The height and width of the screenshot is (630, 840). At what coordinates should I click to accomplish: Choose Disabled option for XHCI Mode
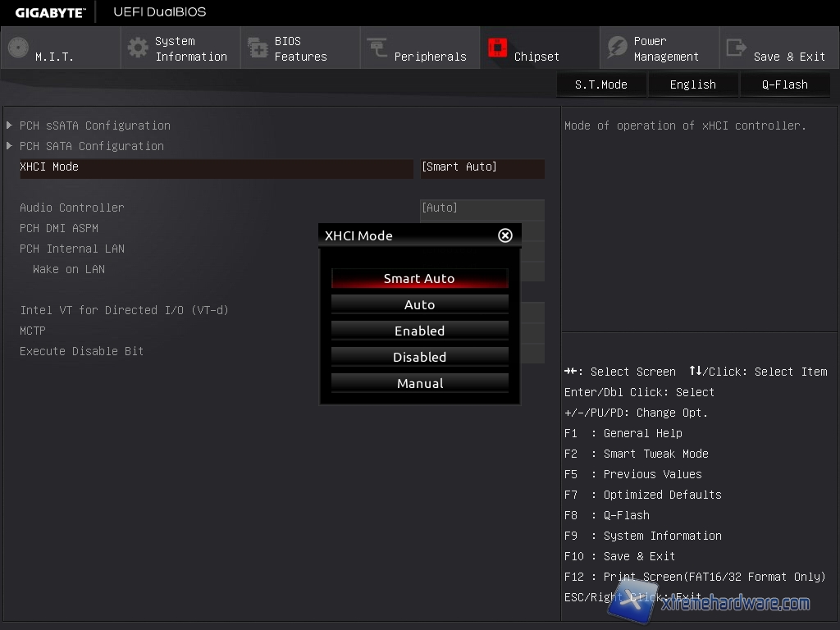tap(419, 358)
